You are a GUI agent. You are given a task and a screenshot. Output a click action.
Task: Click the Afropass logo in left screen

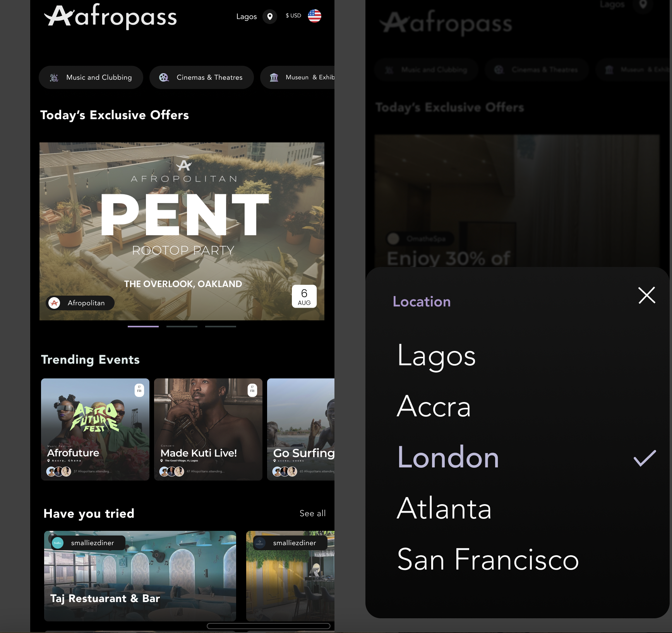pos(111,16)
